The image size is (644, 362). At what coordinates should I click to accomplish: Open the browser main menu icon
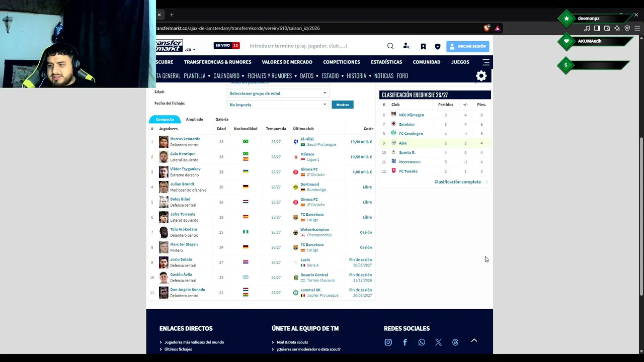pos(637,28)
